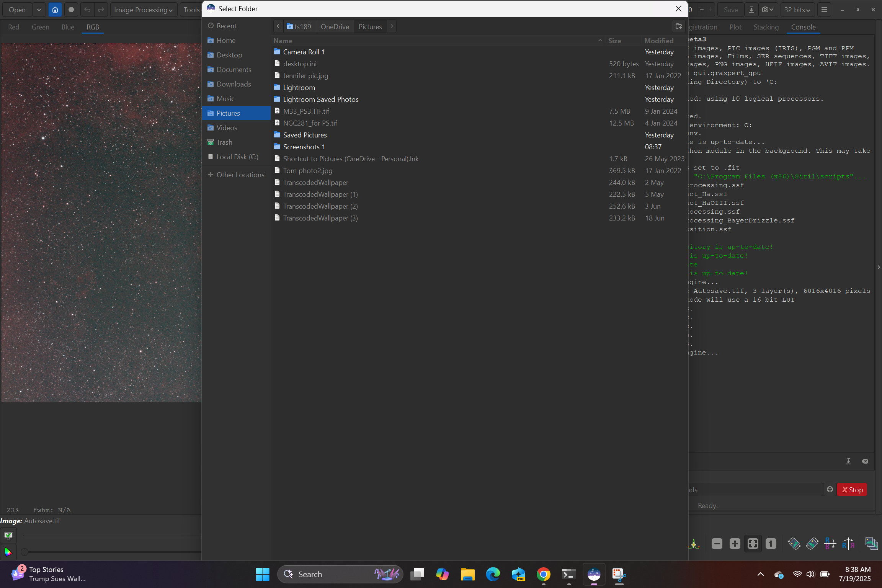
Task: Rotate image clockwise icon
Action: (x=812, y=544)
